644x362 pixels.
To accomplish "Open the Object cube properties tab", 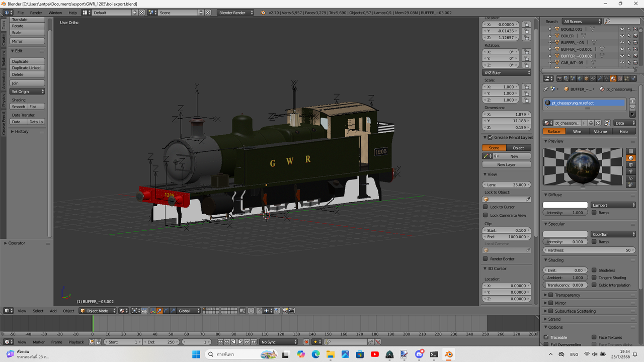I will click(x=586, y=78).
